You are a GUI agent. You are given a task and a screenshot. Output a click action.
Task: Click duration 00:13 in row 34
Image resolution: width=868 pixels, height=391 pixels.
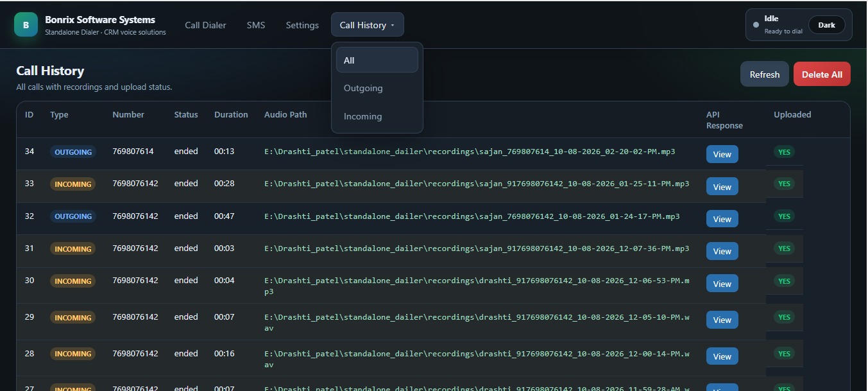pos(225,152)
